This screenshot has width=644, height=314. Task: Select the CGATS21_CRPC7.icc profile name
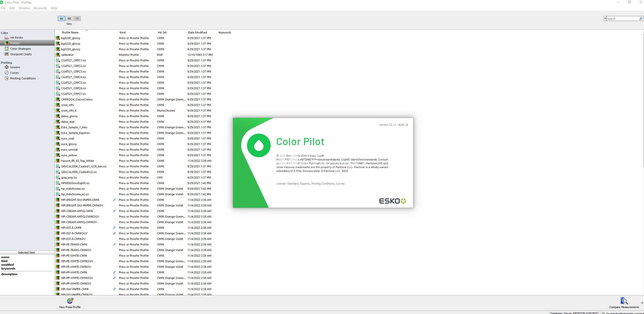[74, 94]
